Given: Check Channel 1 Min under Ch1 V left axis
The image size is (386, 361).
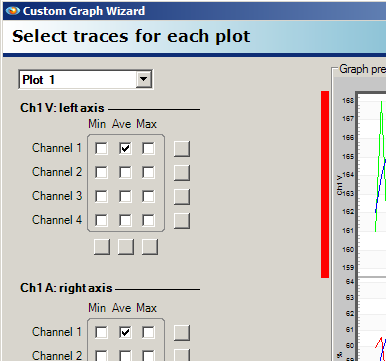Looking at the screenshot, I should [101, 148].
